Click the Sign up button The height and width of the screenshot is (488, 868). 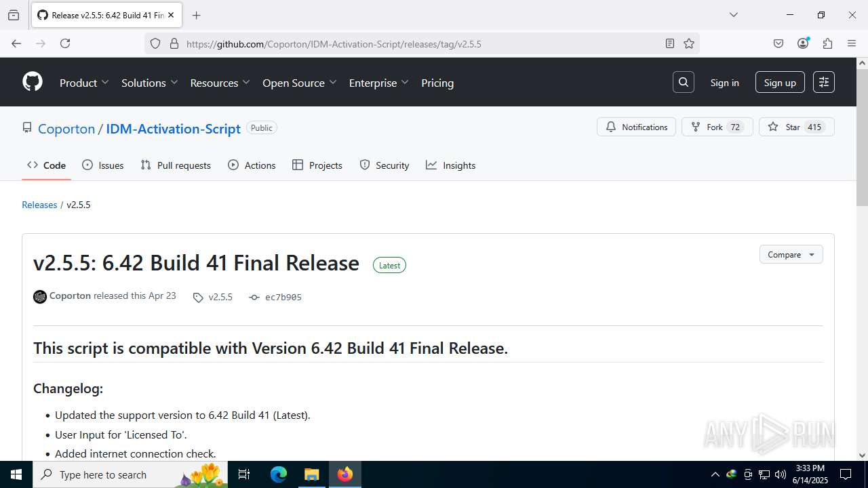[x=780, y=83]
